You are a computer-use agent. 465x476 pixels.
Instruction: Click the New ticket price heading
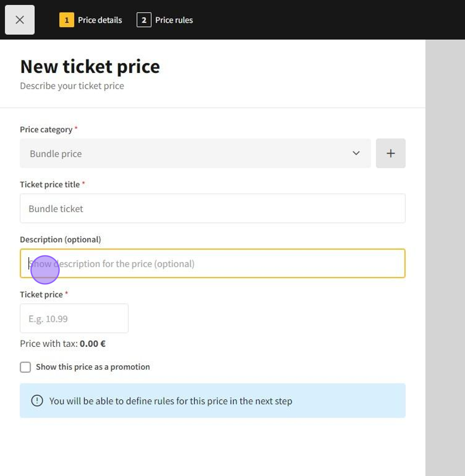pyautogui.click(x=90, y=67)
